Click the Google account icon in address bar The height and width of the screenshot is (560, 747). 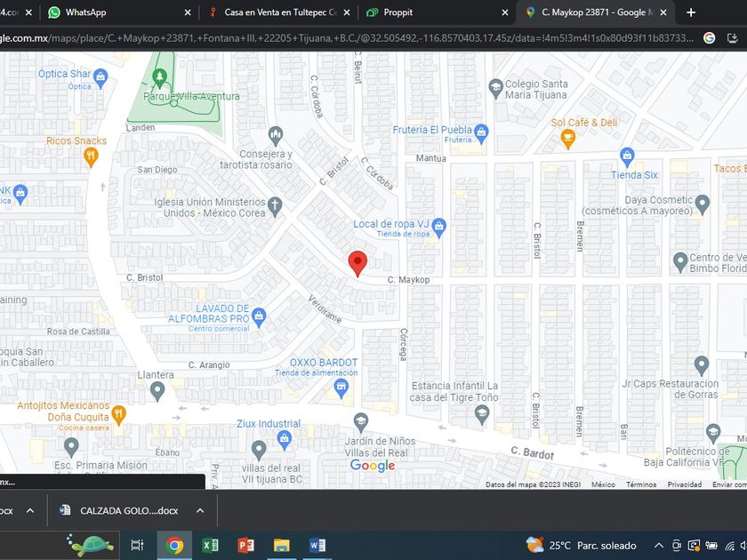[x=709, y=38]
